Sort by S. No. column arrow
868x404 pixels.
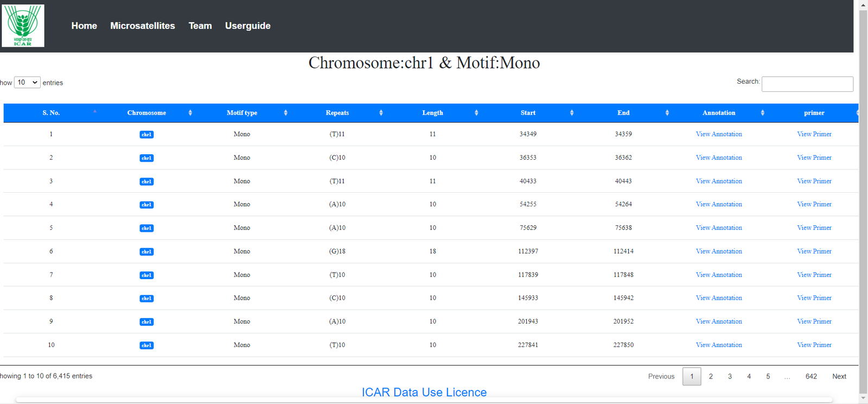(x=95, y=112)
